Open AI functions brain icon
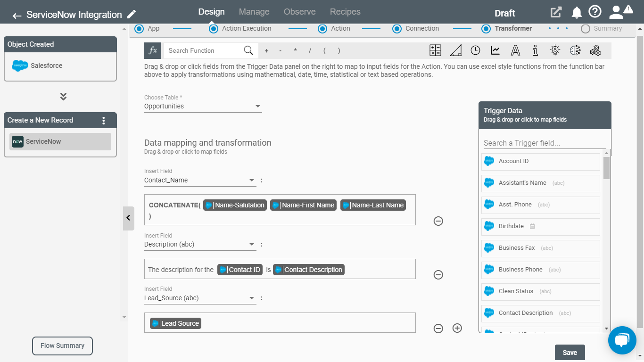Screen dimensions: 644x362 coord(575,50)
